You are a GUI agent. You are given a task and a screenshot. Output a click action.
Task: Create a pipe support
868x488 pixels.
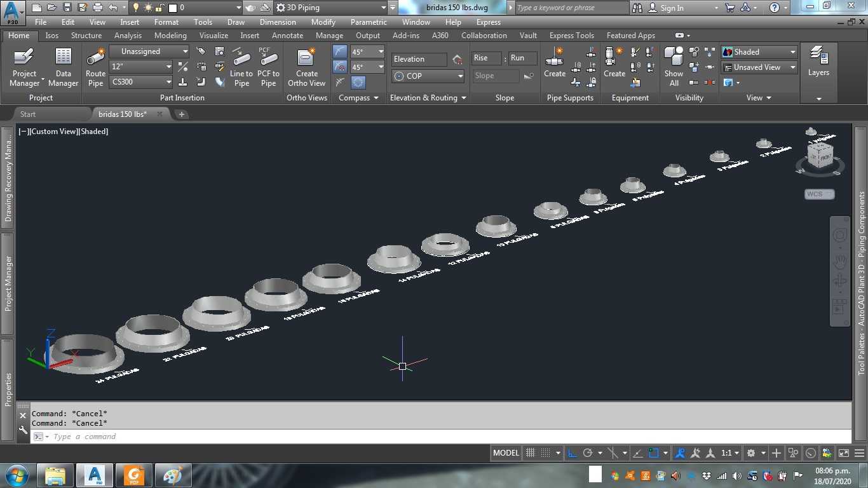point(555,62)
